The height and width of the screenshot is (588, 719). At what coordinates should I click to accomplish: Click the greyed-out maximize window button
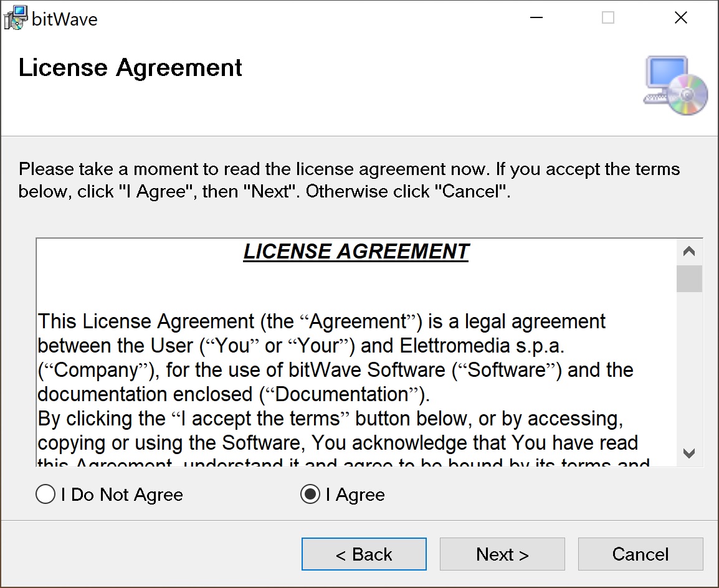point(608,18)
